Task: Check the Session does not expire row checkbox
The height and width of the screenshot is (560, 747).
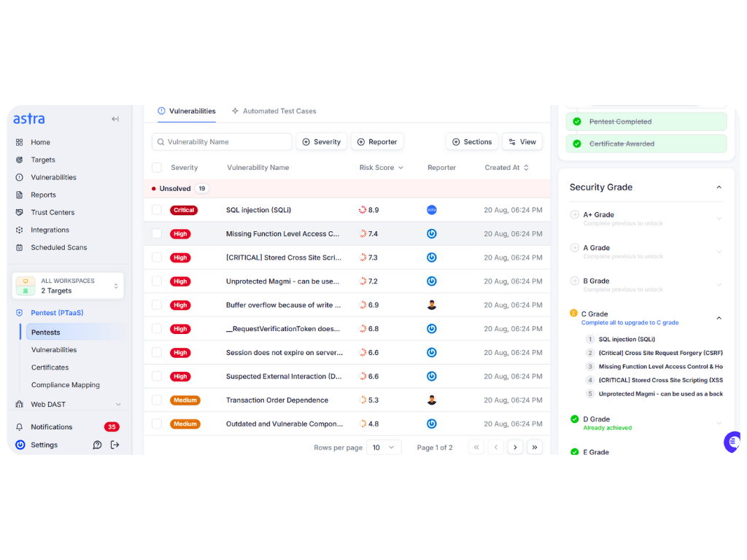Action: [x=157, y=353]
